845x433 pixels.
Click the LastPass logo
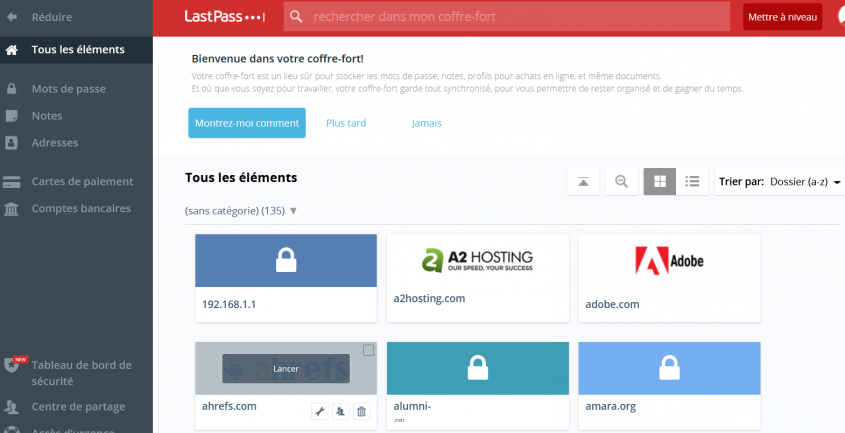(x=224, y=17)
